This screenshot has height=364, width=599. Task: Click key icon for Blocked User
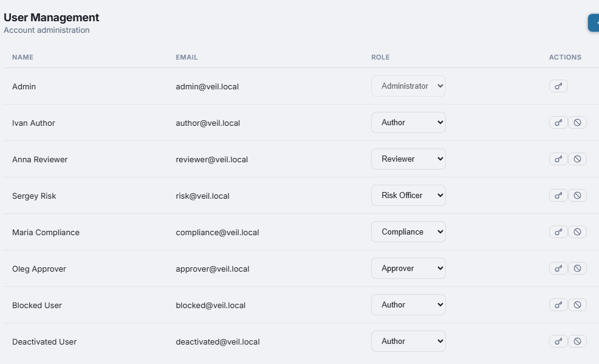(x=558, y=305)
